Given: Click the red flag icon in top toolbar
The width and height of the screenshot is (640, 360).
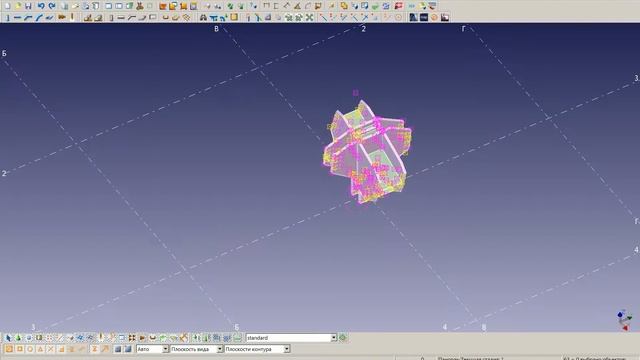Looking at the screenshot, I should [398, 6].
